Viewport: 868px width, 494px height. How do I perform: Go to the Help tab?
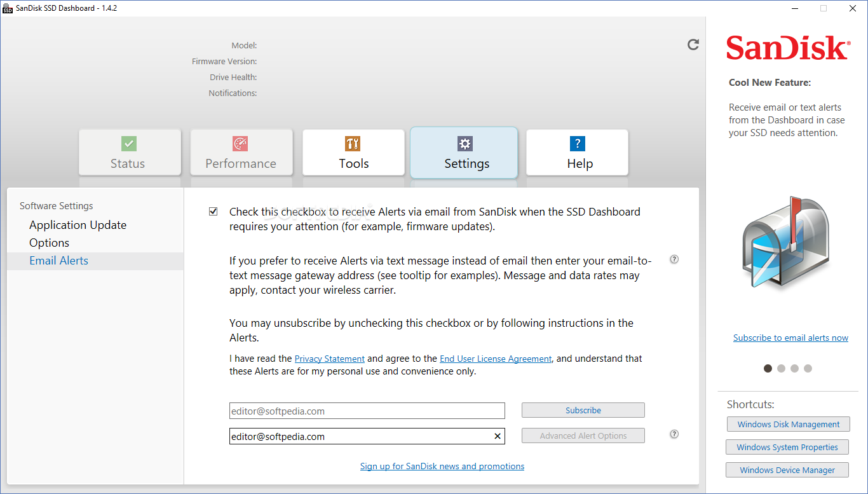(x=577, y=153)
